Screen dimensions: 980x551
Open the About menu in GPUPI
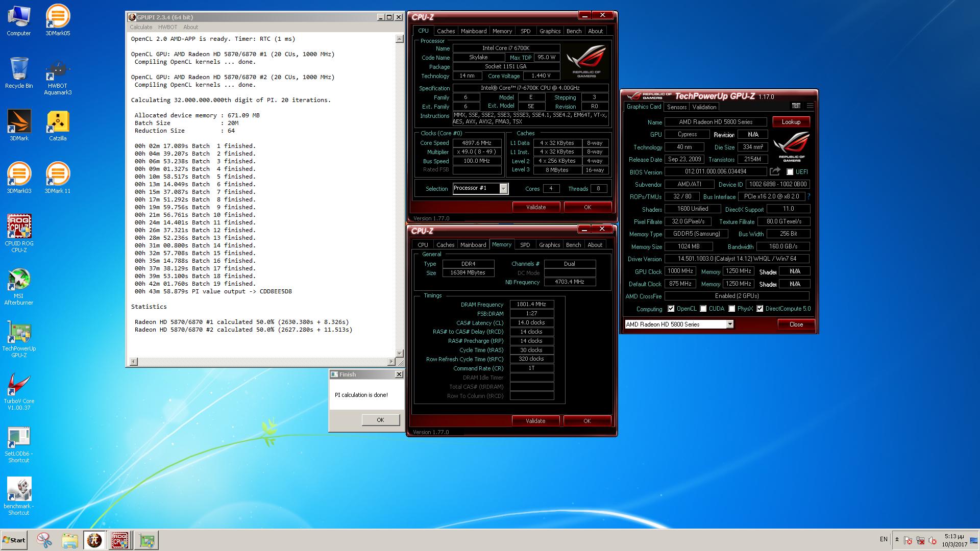tap(190, 27)
